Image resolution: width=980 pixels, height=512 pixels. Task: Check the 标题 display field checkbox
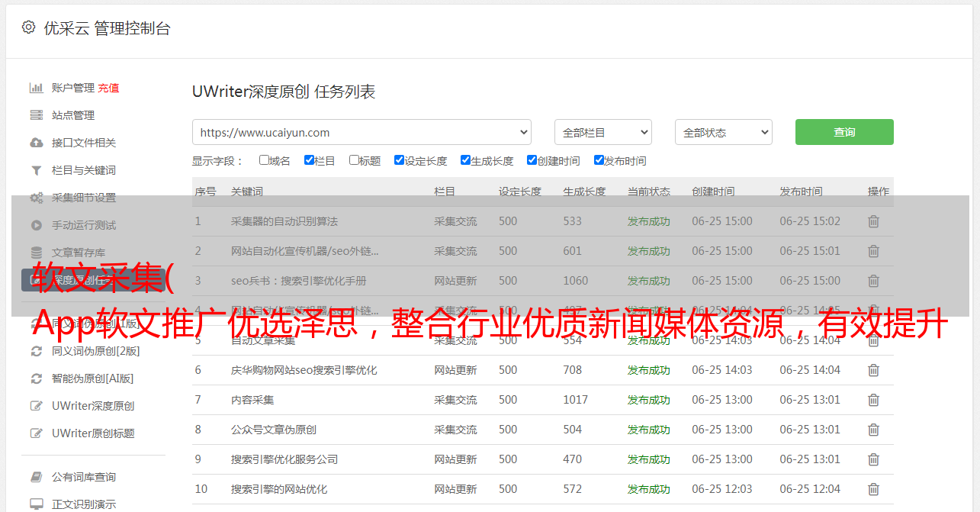point(354,160)
